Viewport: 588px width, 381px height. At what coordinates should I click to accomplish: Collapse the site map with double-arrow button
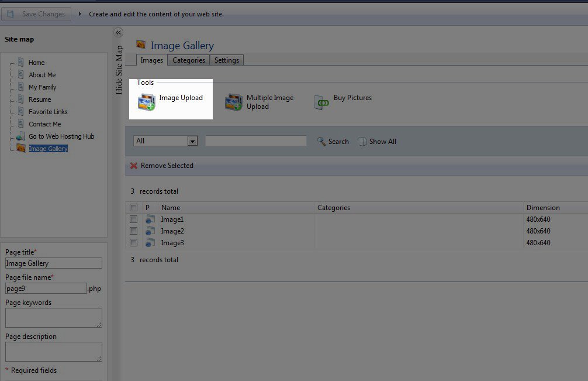tap(118, 33)
